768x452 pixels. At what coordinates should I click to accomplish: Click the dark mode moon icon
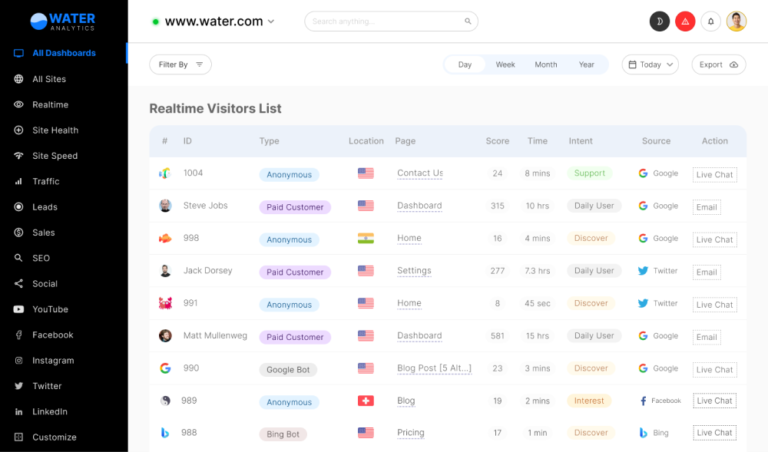pyautogui.click(x=659, y=21)
